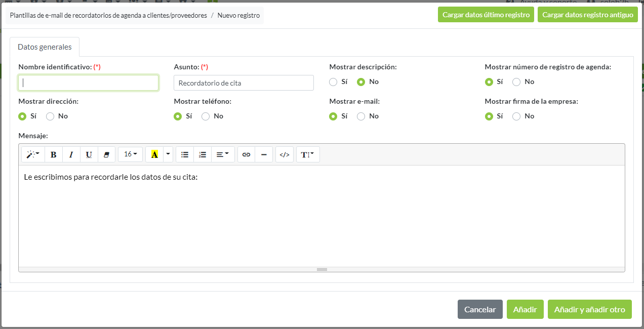This screenshot has height=329, width=644.
Task: Switch to HTML code view
Action: coord(285,154)
